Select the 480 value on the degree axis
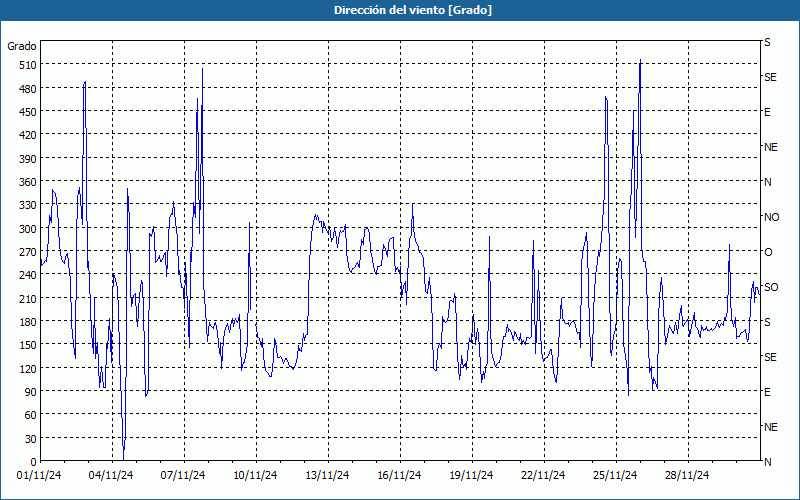This screenshot has height=500, width=800. (x=28, y=89)
